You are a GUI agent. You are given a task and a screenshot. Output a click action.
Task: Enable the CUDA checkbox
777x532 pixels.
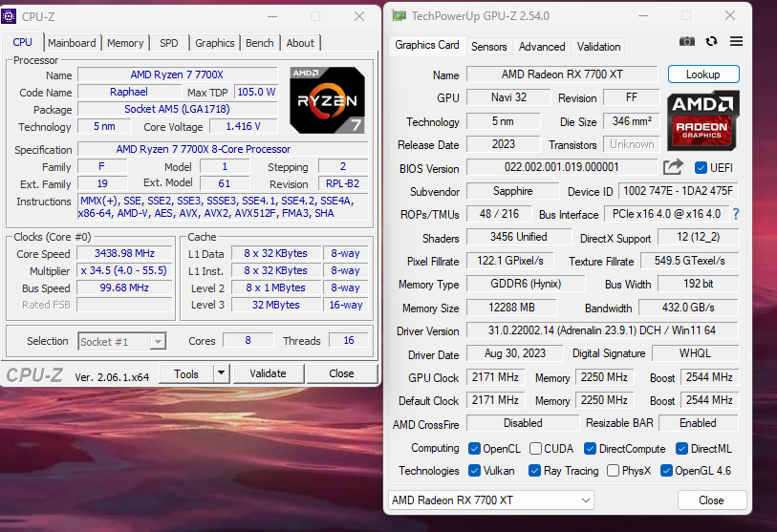pos(536,448)
